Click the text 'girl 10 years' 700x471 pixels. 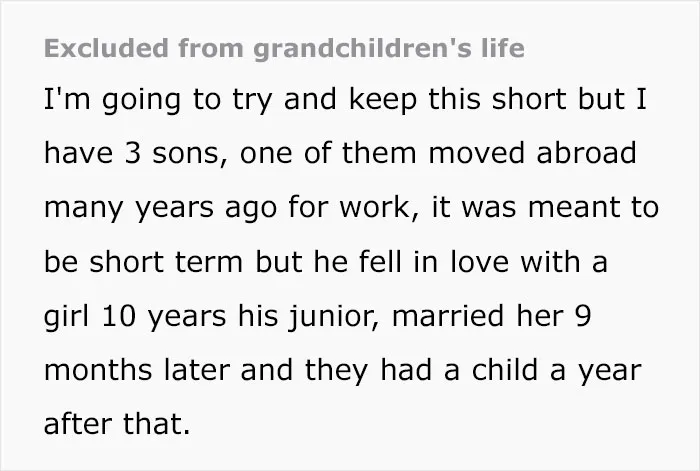point(135,317)
